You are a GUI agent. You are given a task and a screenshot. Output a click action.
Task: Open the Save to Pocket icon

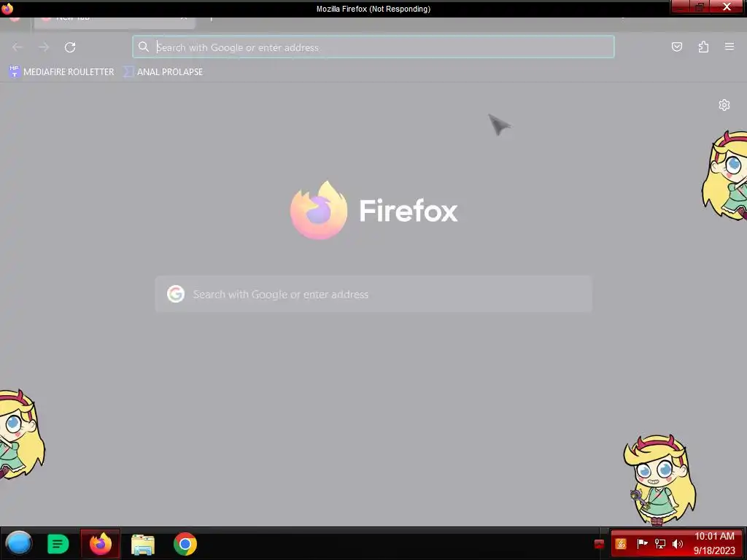click(x=676, y=47)
